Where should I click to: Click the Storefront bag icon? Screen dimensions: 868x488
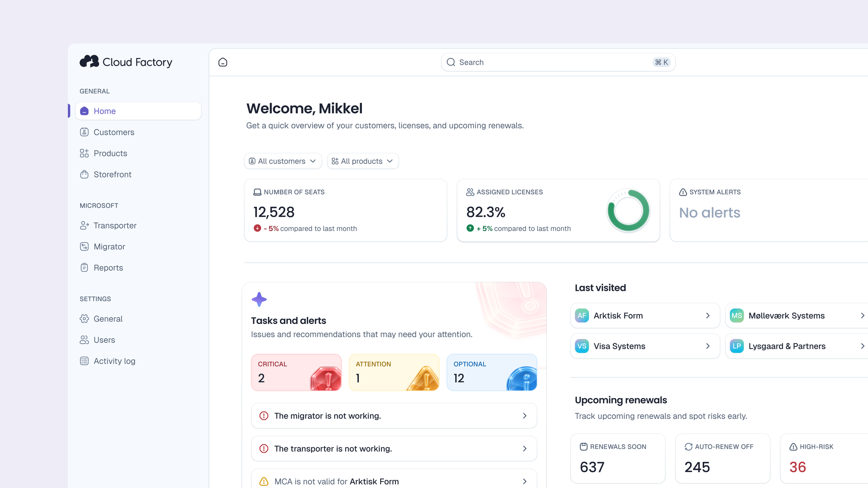pos(84,174)
